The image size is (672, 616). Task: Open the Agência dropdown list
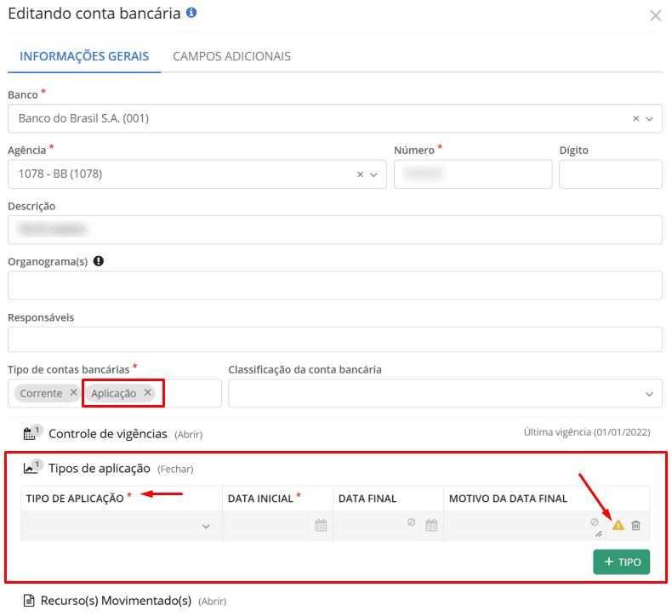click(373, 174)
